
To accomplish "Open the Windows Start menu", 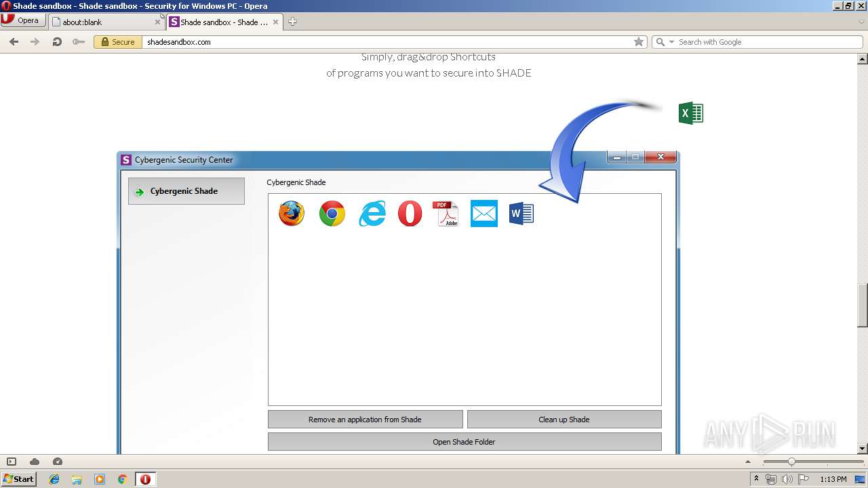I will click(19, 479).
